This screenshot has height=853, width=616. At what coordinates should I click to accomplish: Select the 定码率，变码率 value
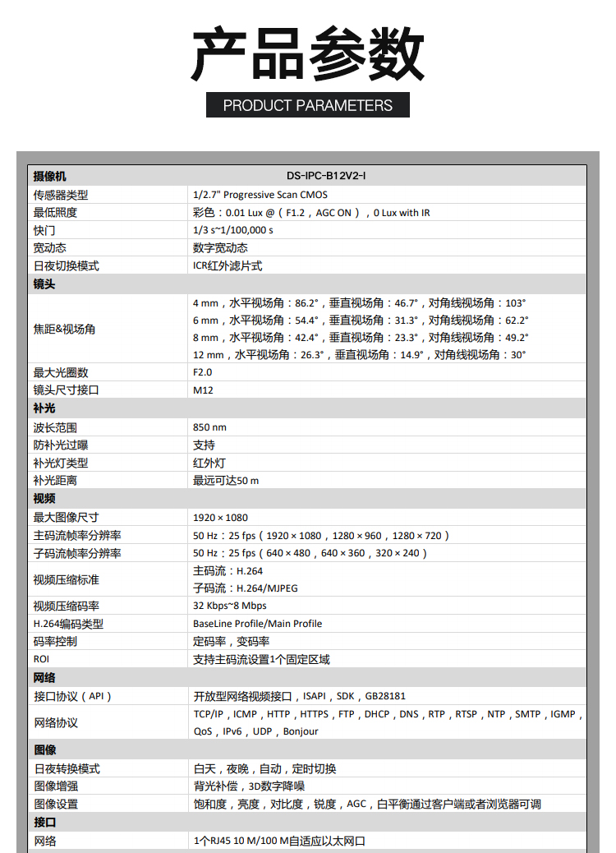click(x=231, y=641)
